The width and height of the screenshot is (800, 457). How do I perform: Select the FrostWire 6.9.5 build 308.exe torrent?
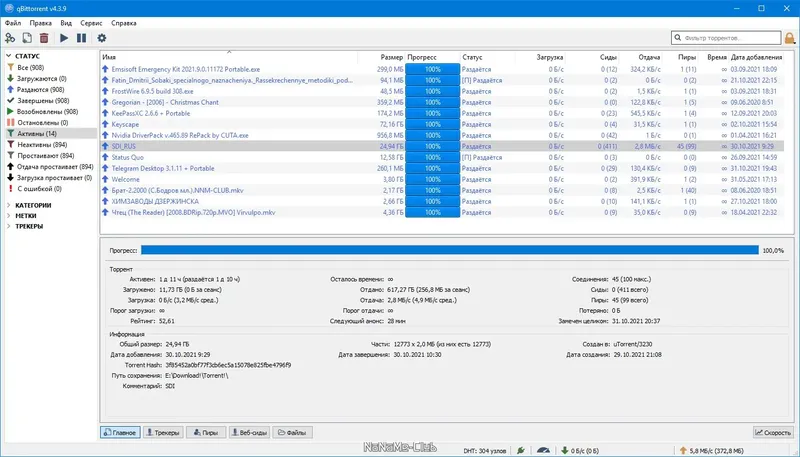pos(153,91)
